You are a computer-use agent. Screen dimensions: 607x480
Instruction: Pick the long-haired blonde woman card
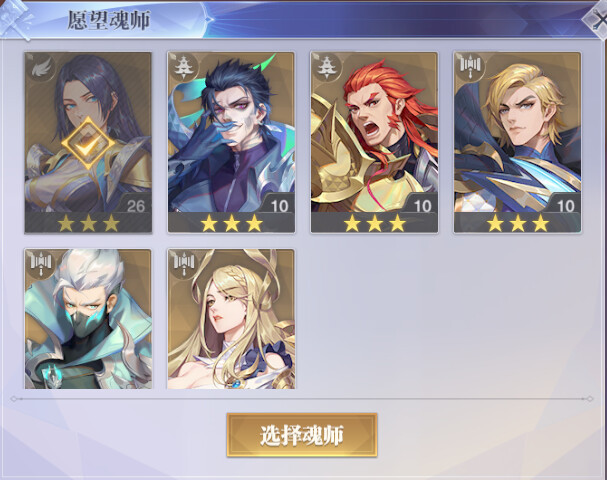click(x=231, y=319)
